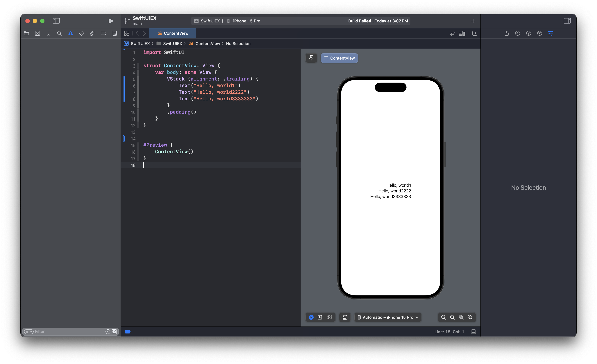Viewport: 597px width, 364px height.
Task: Switch to the attributes inspector tab
Action: pos(550,33)
